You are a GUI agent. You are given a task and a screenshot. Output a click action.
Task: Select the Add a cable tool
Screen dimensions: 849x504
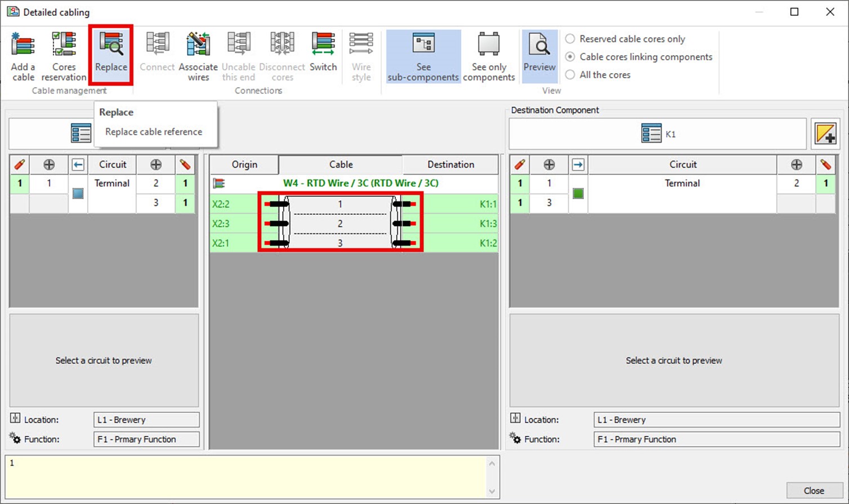pos(23,53)
